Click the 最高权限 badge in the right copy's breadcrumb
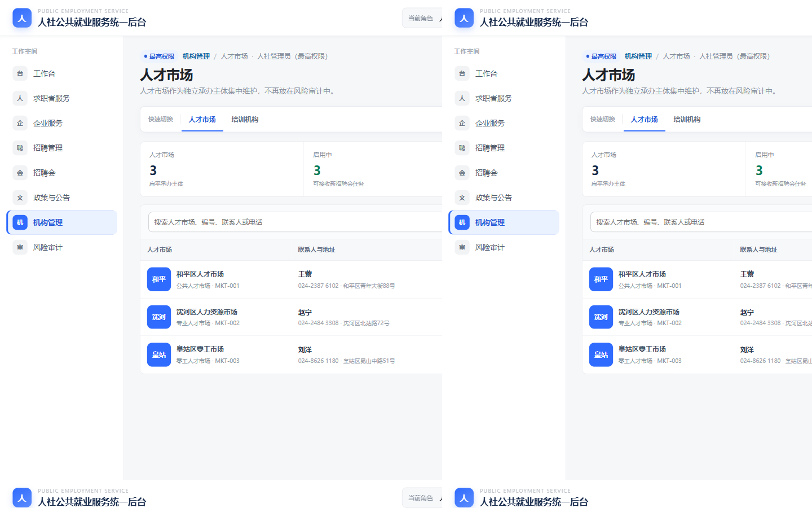This screenshot has width=812, height=508. tap(601, 56)
